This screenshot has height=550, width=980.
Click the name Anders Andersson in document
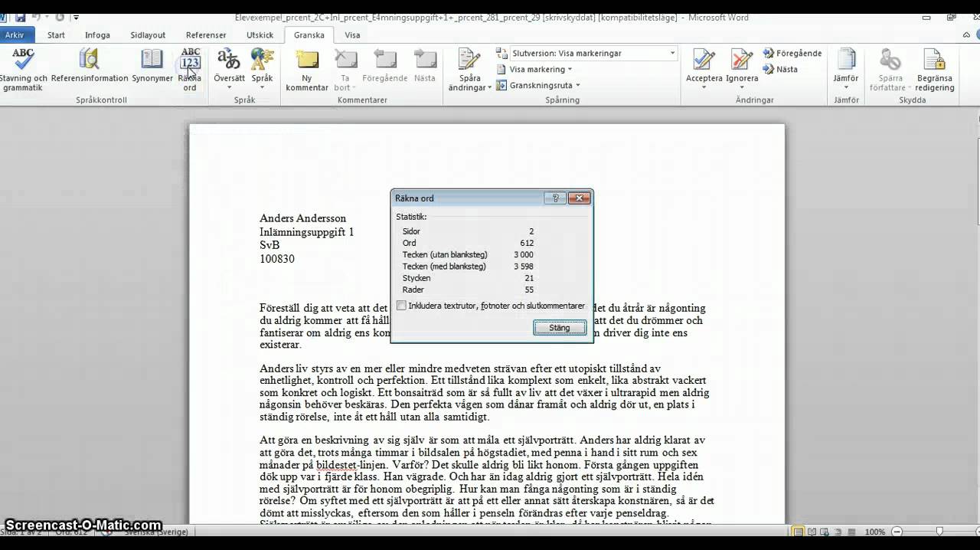tap(302, 218)
